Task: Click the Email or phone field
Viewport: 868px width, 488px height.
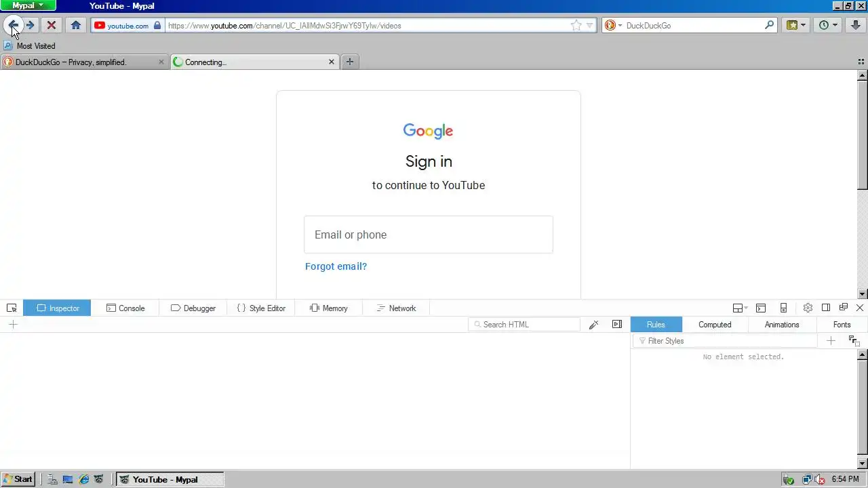Action: click(x=429, y=235)
